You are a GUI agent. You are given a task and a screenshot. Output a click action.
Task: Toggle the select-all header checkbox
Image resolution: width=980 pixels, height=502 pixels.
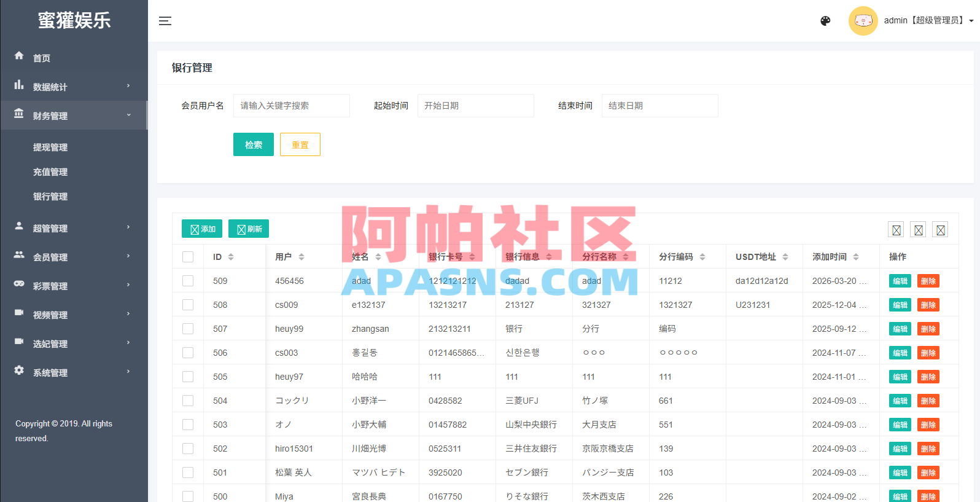coord(188,257)
